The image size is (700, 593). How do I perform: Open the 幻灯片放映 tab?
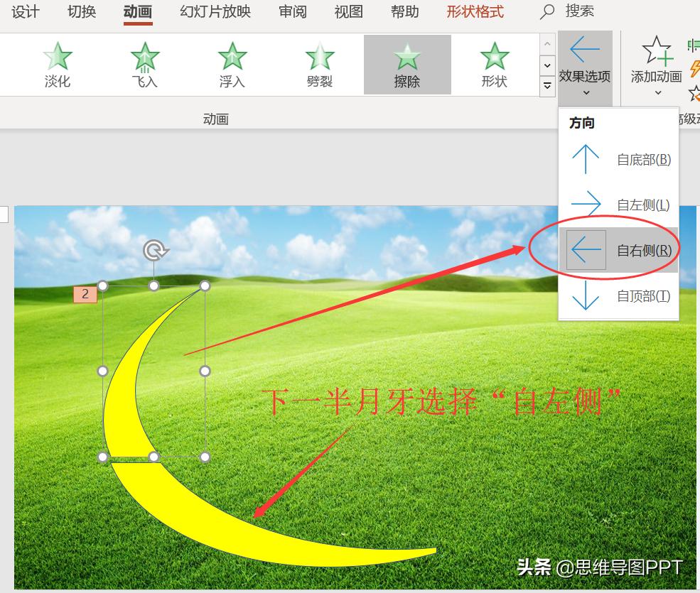point(214,11)
